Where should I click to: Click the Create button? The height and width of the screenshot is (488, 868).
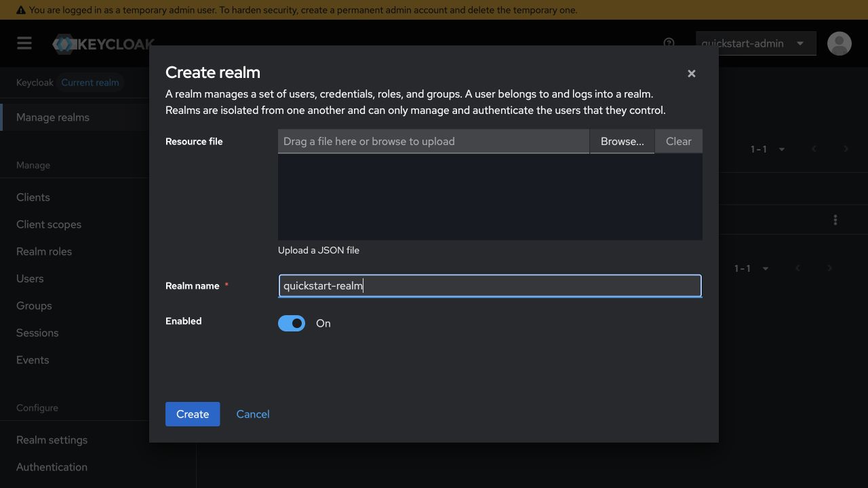(193, 414)
